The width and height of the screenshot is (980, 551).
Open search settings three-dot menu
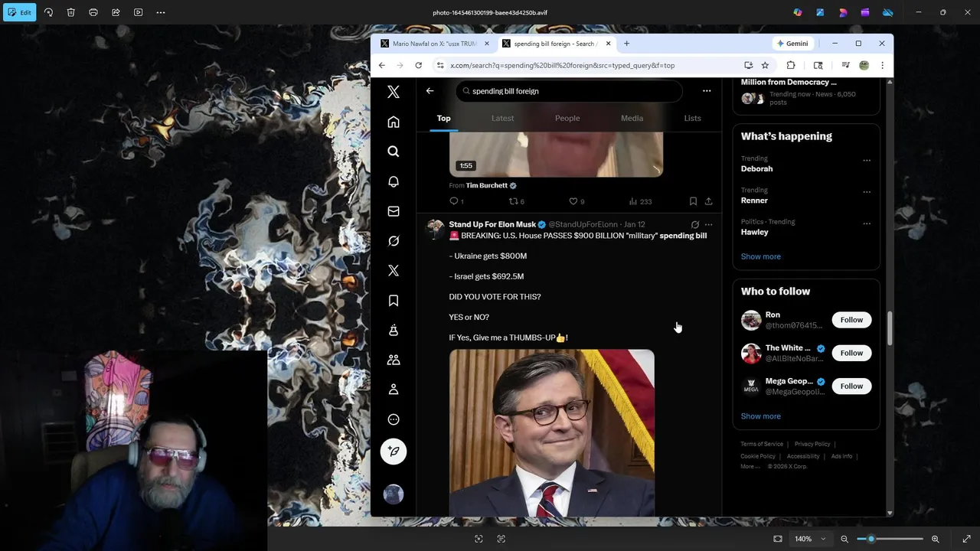(x=707, y=91)
